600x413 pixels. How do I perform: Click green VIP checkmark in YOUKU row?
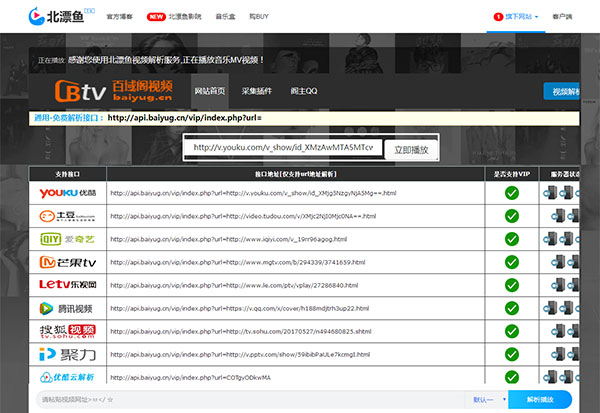point(510,192)
